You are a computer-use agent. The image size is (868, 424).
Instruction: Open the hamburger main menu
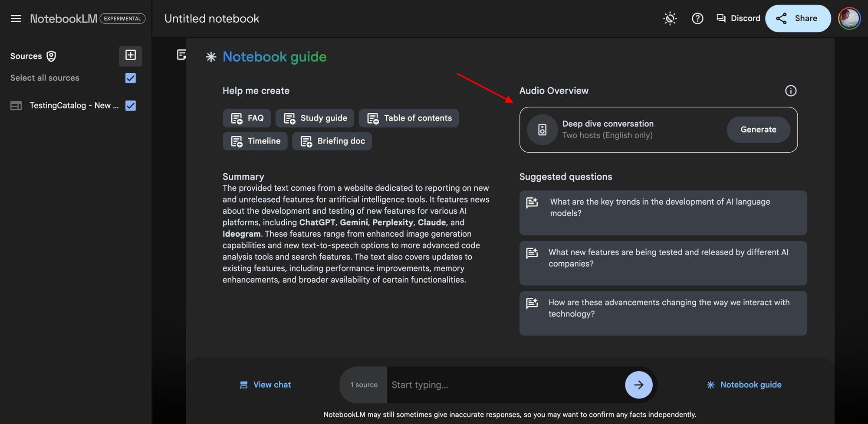[16, 19]
